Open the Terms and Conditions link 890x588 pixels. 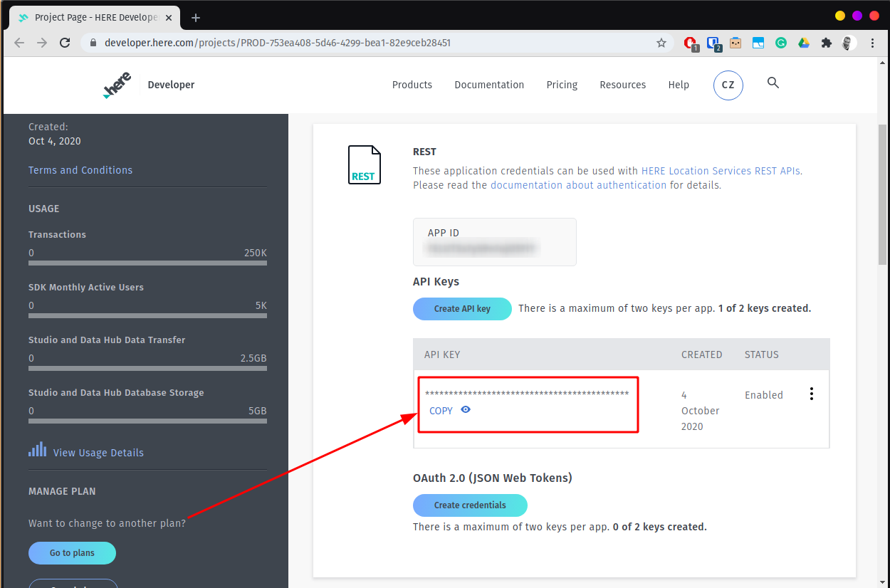coord(80,170)
